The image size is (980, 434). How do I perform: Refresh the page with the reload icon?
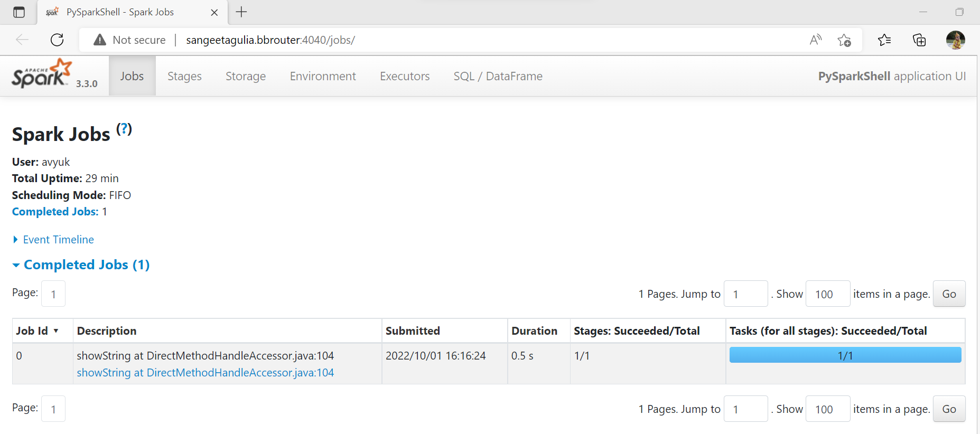[x=57, y=40]
